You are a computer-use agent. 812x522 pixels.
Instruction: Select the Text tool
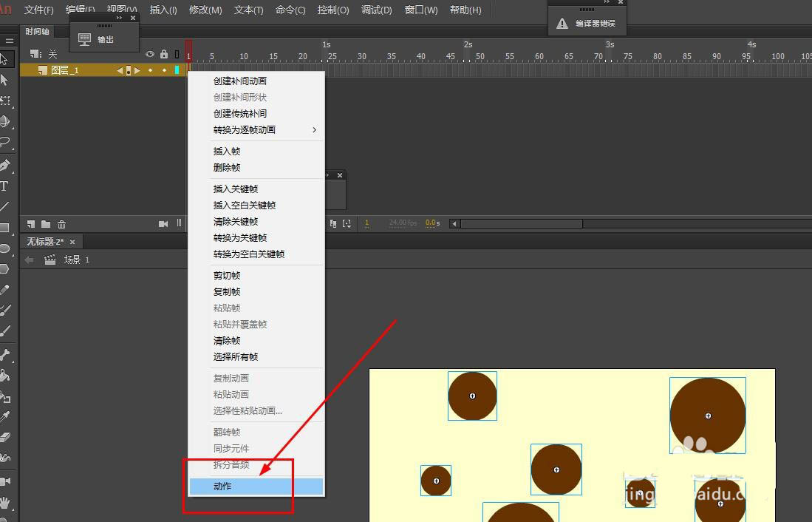click(x=4, y=186)
